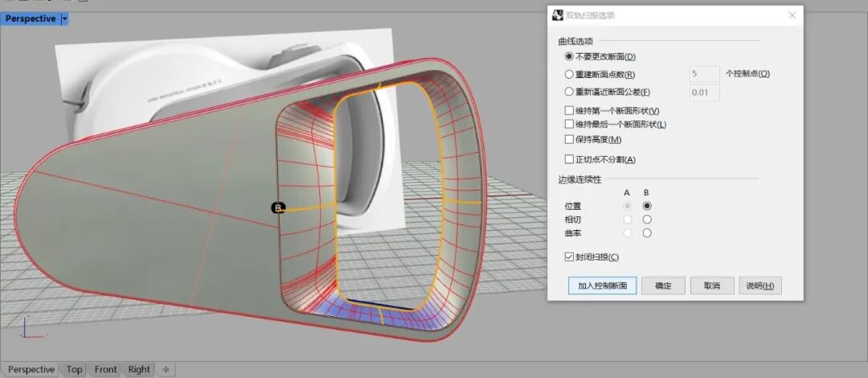This screenshot has width=868, height=378.
Task: Select 曲率 radio for edge B
Action: click(x=646, y=233)
